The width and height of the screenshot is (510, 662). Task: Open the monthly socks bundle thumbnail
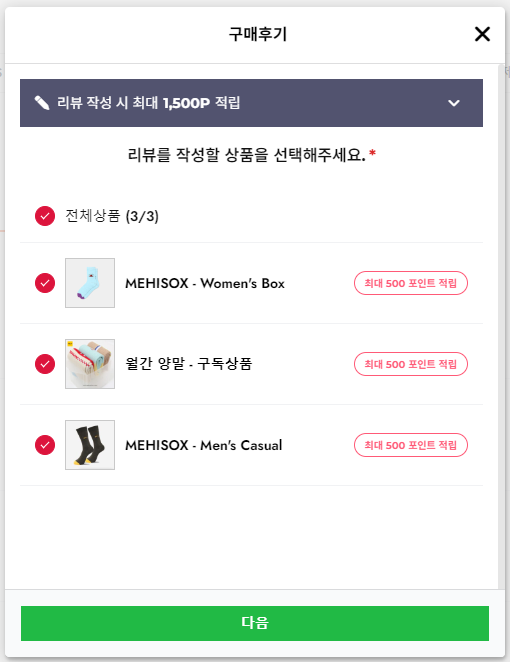point(90,364)
